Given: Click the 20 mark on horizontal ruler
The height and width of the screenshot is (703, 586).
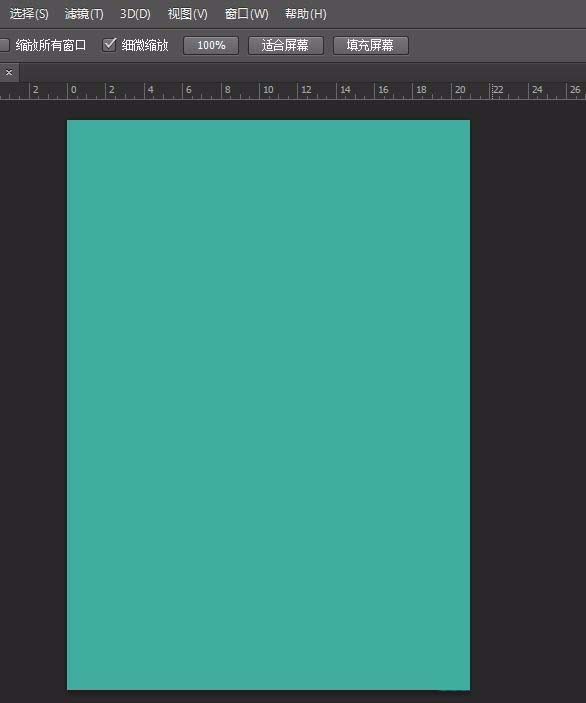Looking at the screenshot, I should [x=460, y=90].
